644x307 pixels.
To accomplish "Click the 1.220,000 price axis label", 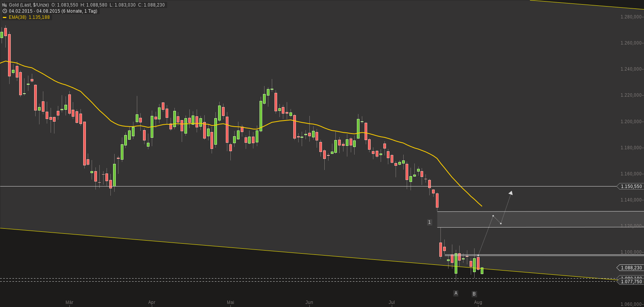I will point(631,95).
